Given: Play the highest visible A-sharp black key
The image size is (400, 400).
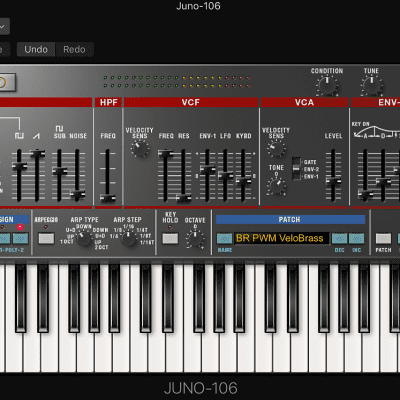Looking at the screenshot, I should (364, 298).
